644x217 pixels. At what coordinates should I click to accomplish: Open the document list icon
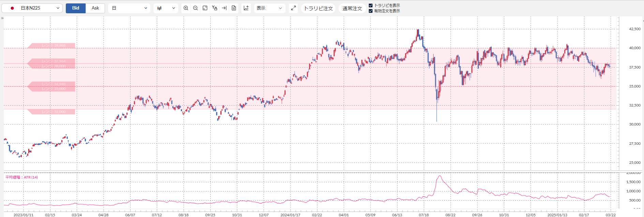coord(234,8)
